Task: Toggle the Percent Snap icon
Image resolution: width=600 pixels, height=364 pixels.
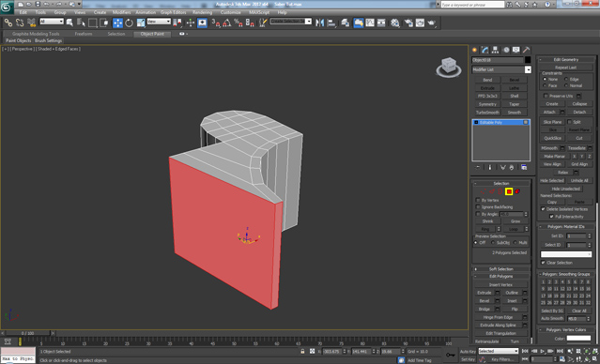Action: pyautogui.click(x=238, y=23)
